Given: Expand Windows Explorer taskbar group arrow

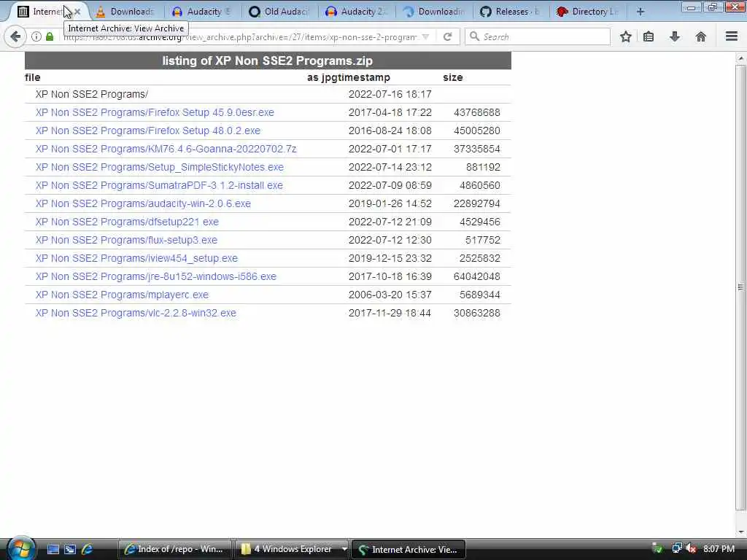Looking at the screenshot, I should [x=344, y=549].
